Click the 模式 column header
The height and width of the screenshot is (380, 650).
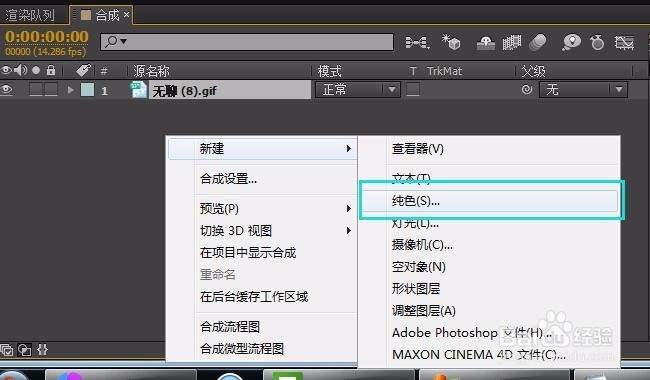[329, 71]
